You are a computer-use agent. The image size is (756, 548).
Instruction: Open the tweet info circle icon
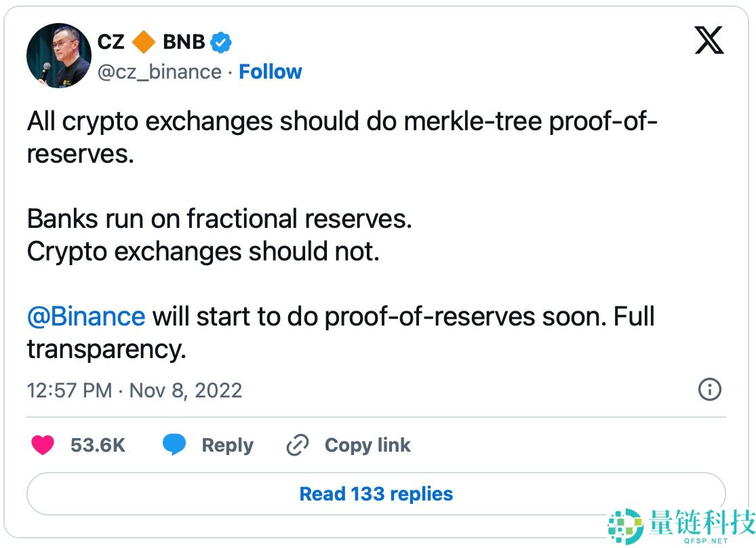[x=709, y=389]
